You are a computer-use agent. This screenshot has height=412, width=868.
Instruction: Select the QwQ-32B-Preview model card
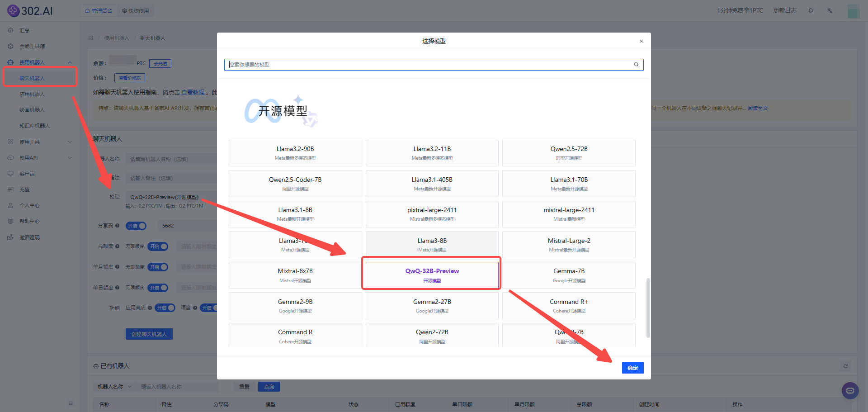point(432,275)
